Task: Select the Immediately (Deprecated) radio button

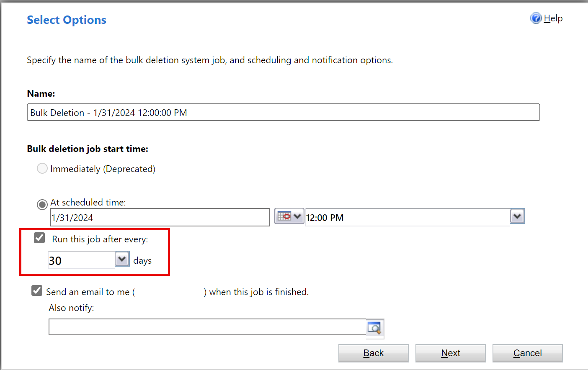Action: click(42, 168)
